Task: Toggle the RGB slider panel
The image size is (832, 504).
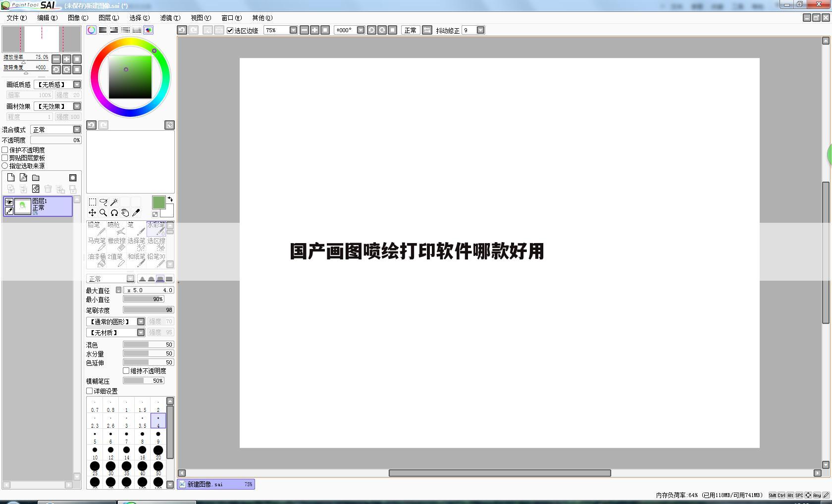Action: 103,30
